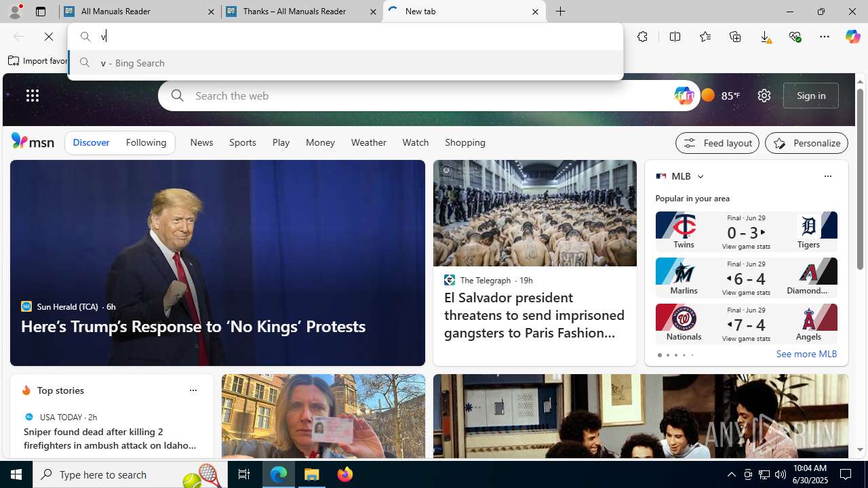This screenshot has width=868, height=488.
Task: Follow the See more MLB link
Action: pos(806,354)
